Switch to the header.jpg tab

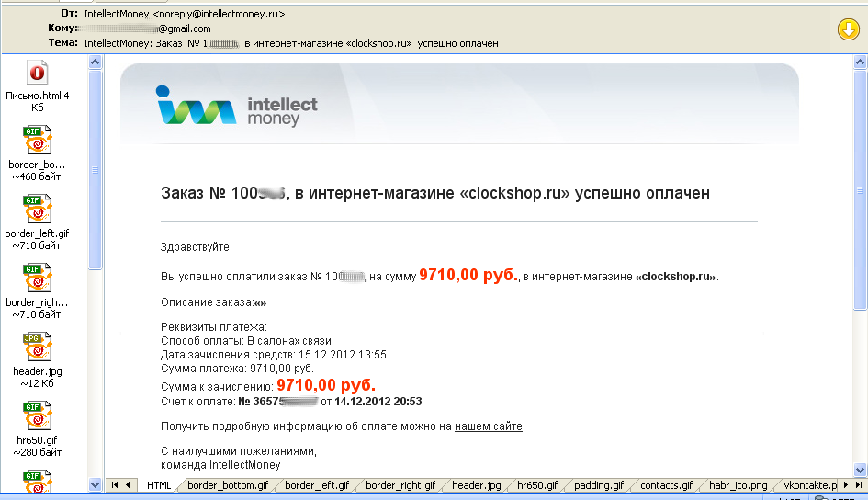[x=476, y=485]
